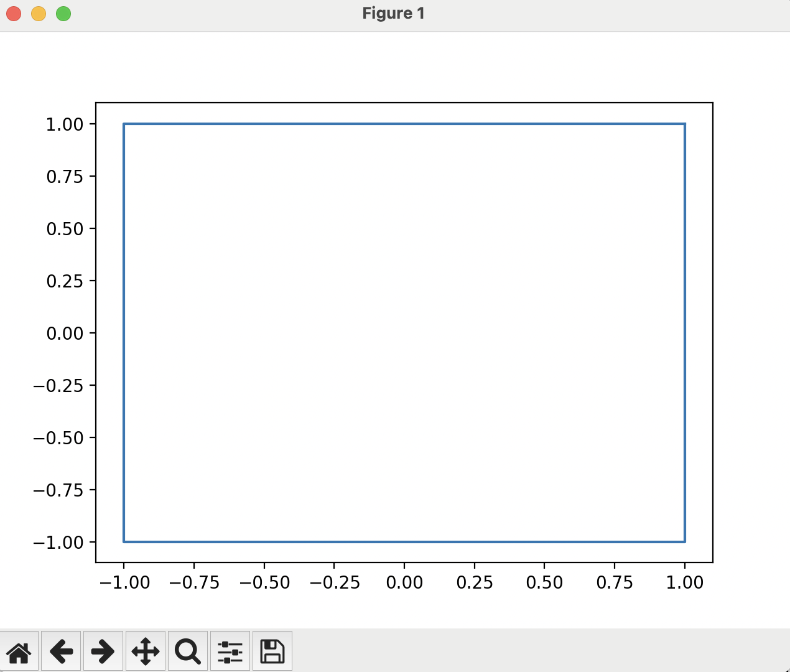
Task: Click the blue rectangle outline in the plot
Action: point(404,124)
